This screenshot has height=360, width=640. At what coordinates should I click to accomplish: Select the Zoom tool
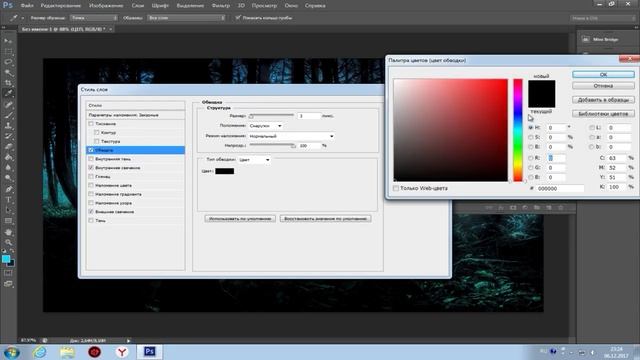click(8, 242)
